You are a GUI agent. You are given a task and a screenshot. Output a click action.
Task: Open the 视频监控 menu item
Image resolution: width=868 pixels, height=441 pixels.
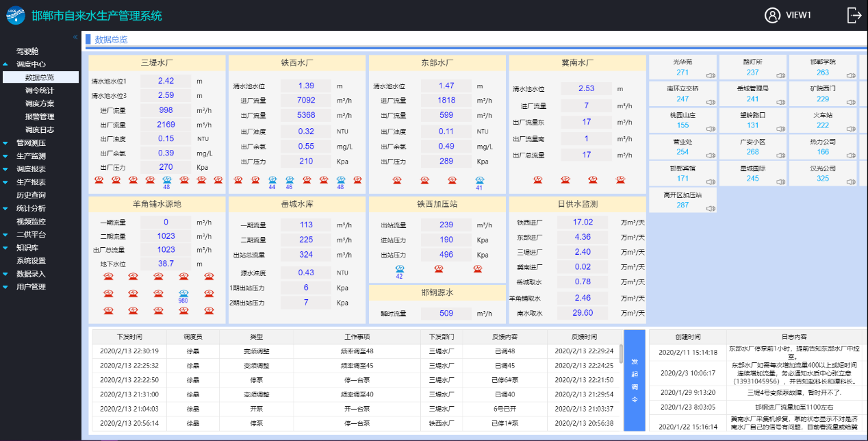click(x=31, y=221)
